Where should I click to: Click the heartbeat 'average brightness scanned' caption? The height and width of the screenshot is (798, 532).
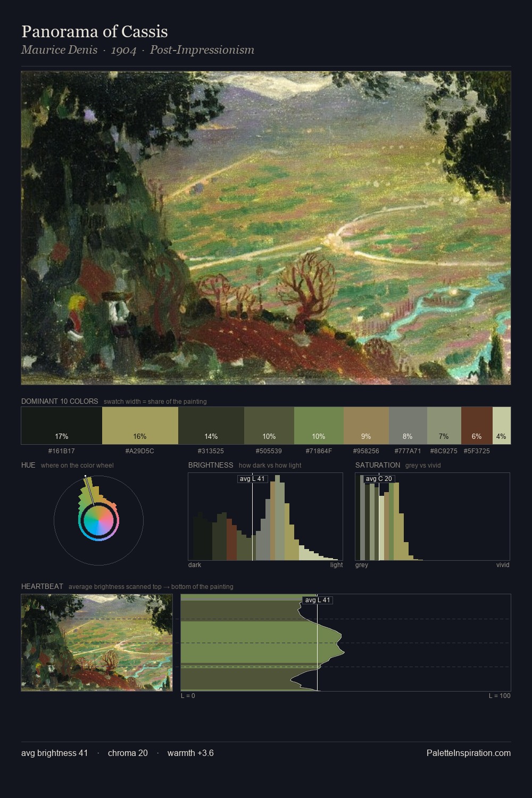click(151, 587)
